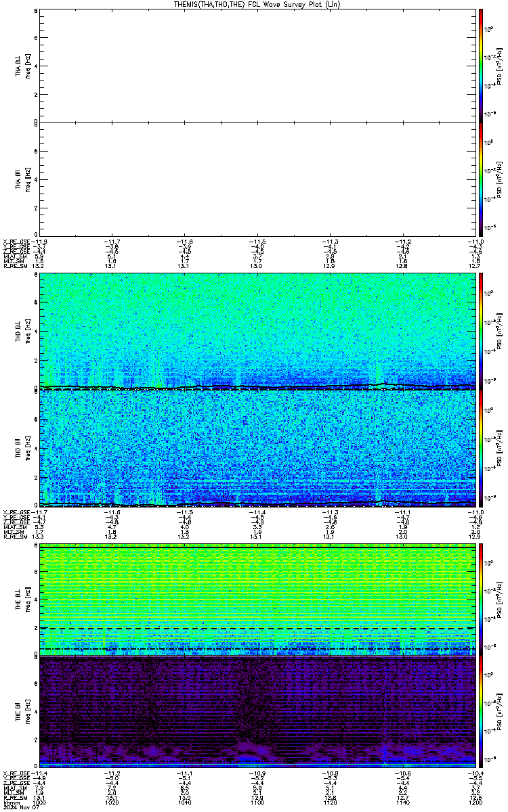Click the THD B-parallel freq [Hz] axis label

click(28, 448)
